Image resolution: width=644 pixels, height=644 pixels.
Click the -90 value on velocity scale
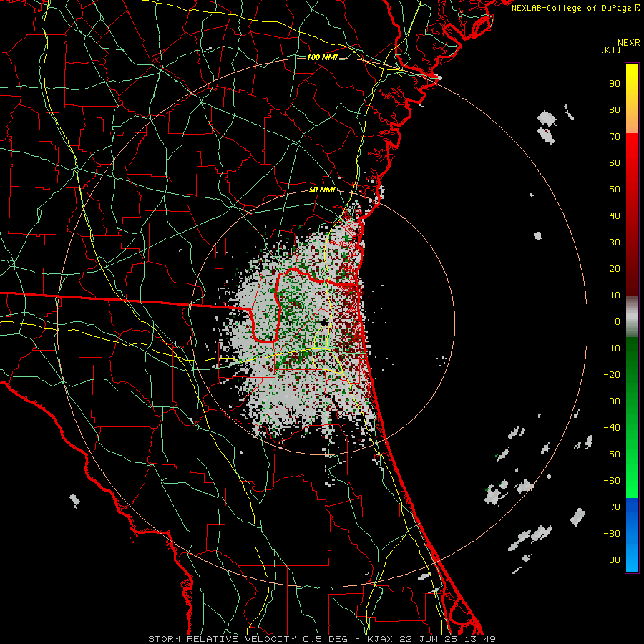[x=612, y=560]
